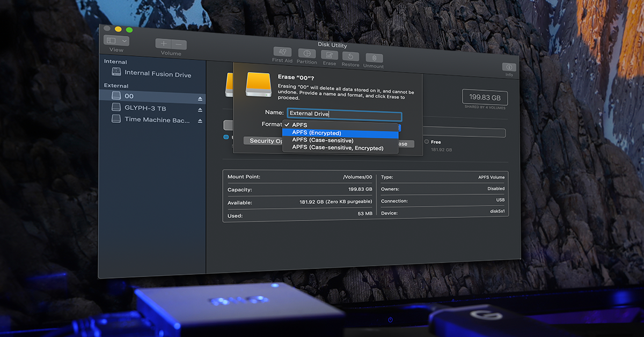The image size is (644, 337).
Task: Click the 199.83 GB capacity box
Action: (x=485, y=98)
